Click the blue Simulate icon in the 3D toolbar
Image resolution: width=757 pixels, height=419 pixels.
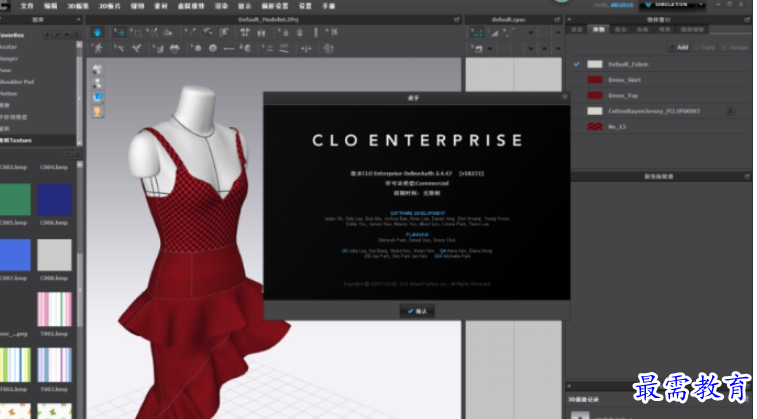click(98, 32)
